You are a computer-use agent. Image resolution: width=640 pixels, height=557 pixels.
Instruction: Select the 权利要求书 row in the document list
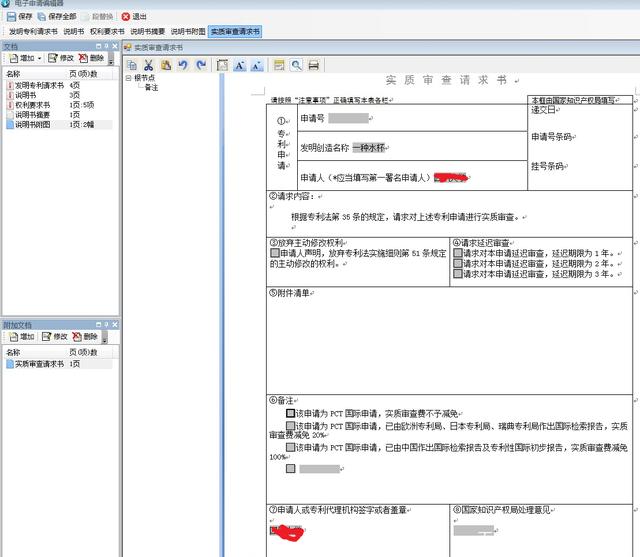click(59, 105)
